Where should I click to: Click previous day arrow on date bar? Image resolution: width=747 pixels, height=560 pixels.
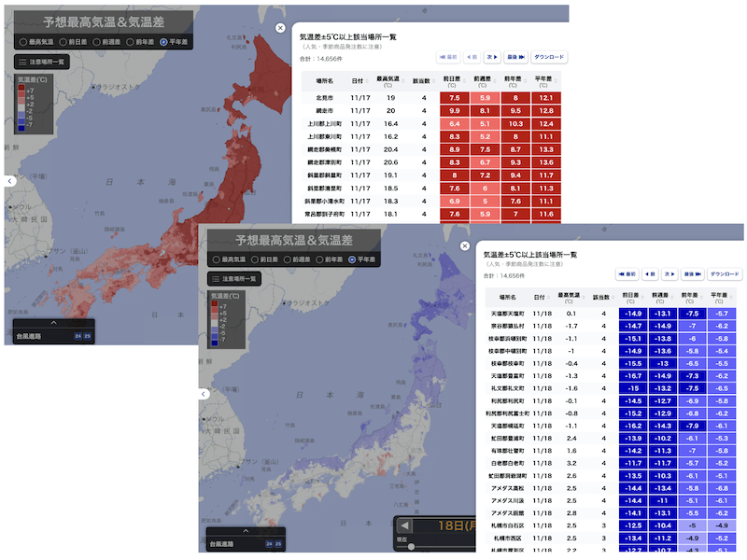403,526
